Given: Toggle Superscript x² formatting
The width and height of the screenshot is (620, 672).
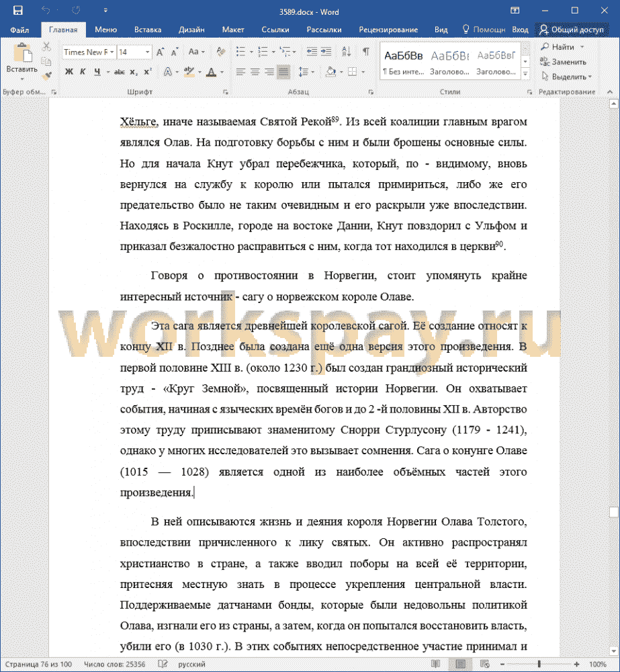Looking at the screenshot, I should click(147, 72).
